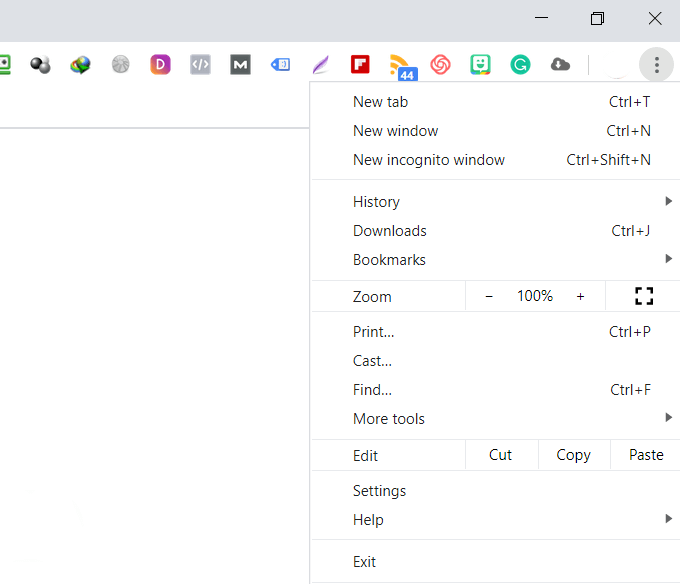
Task: Click the cloud download extension icon
Action: (x=560, y=65)
